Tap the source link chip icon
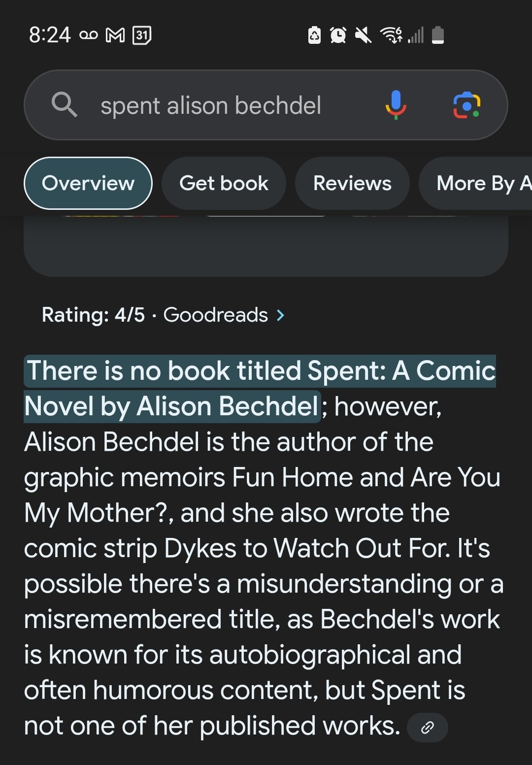532x765 pixels. click(427, 727)
